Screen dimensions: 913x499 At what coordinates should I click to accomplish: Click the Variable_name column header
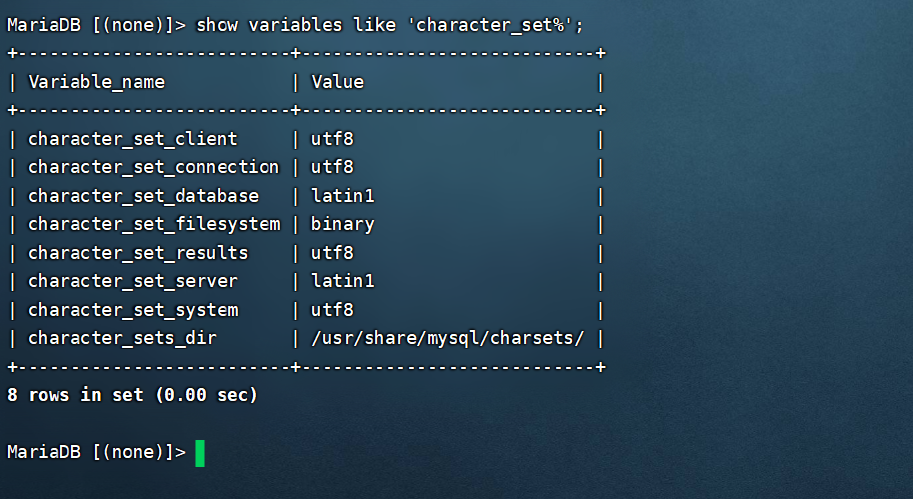[x=96, y=82]
